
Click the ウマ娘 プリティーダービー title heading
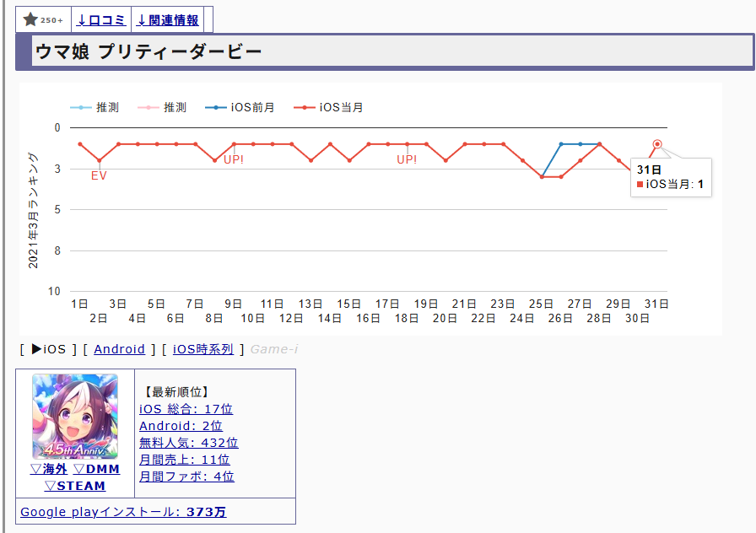pos(148,51)
